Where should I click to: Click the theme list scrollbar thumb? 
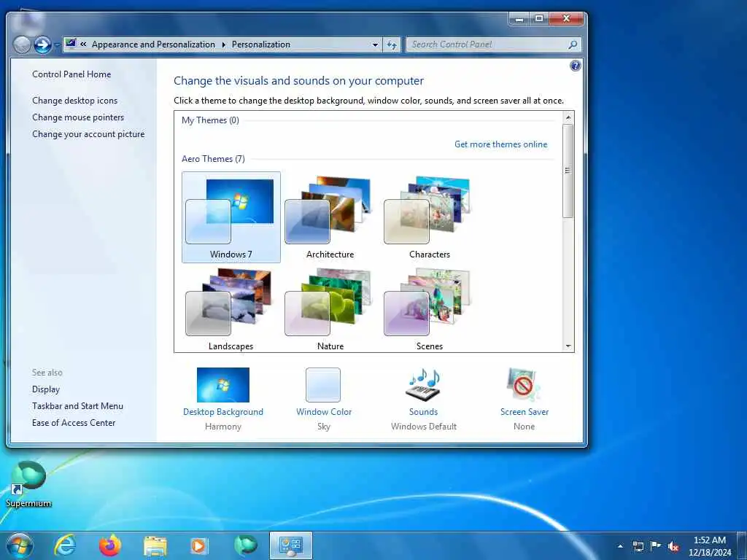tap(568, 171)
